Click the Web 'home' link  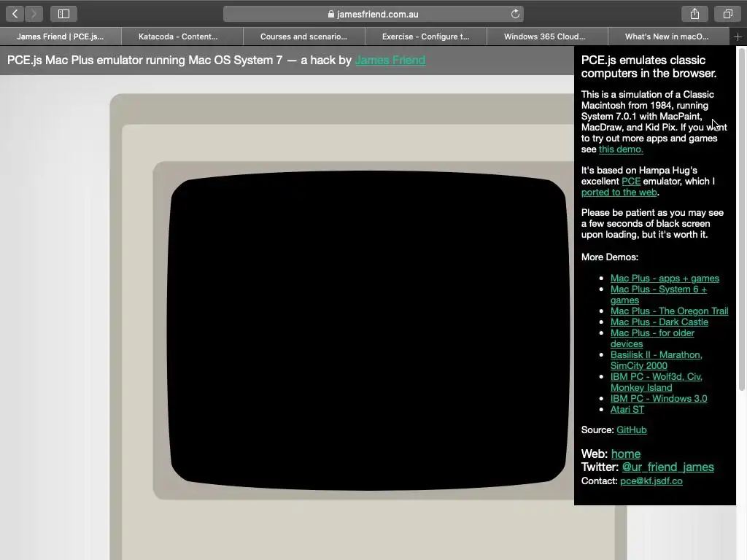625,454
